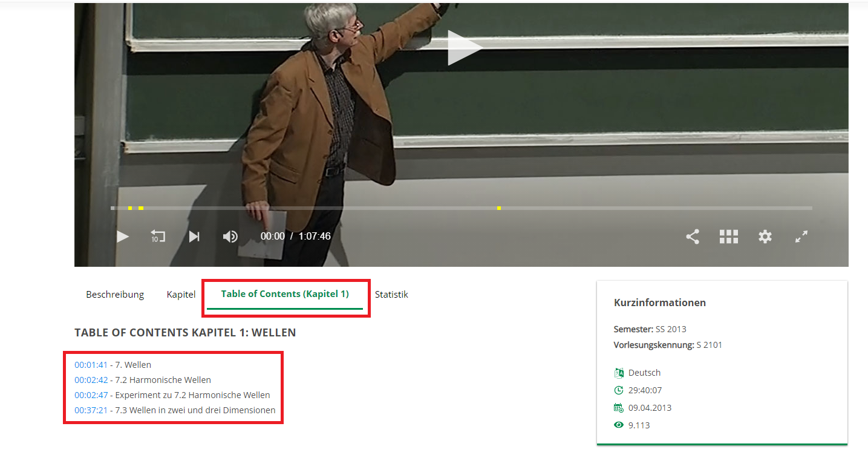Screen dimensions: 868x458
Task: Click the first yellow marker on the timeline
Action: [130, 208]
